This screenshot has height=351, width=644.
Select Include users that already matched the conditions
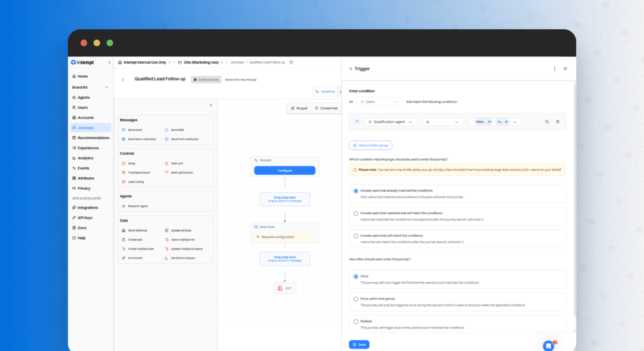(x=356, y=191)
